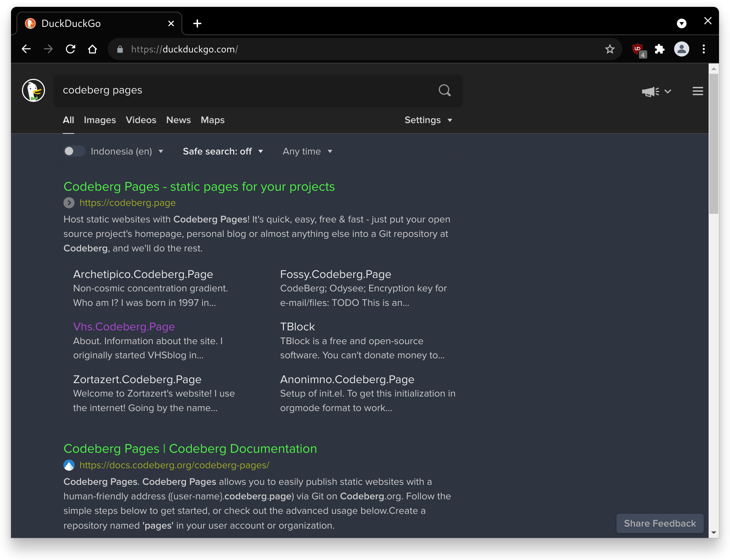Image resolution: width=730 pixels, height=560 pixels.
Task: Go to the browser home page
Action: click(92, 49)
